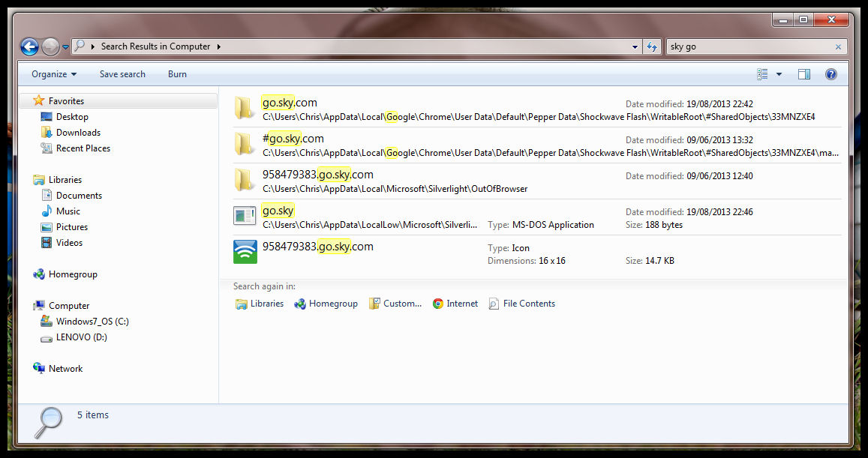Search again on the Internet
Screen dimensions: 868x458
455,304
